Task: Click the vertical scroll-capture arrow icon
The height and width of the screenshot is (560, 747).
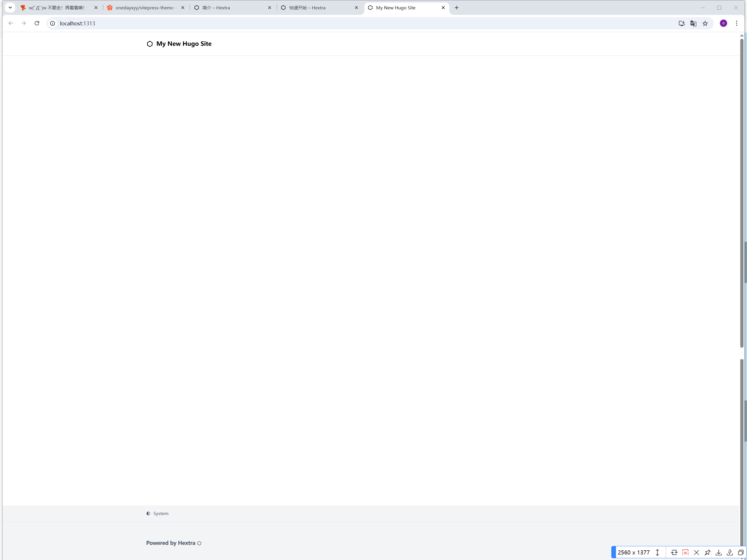Action: (x=657, y=553)
